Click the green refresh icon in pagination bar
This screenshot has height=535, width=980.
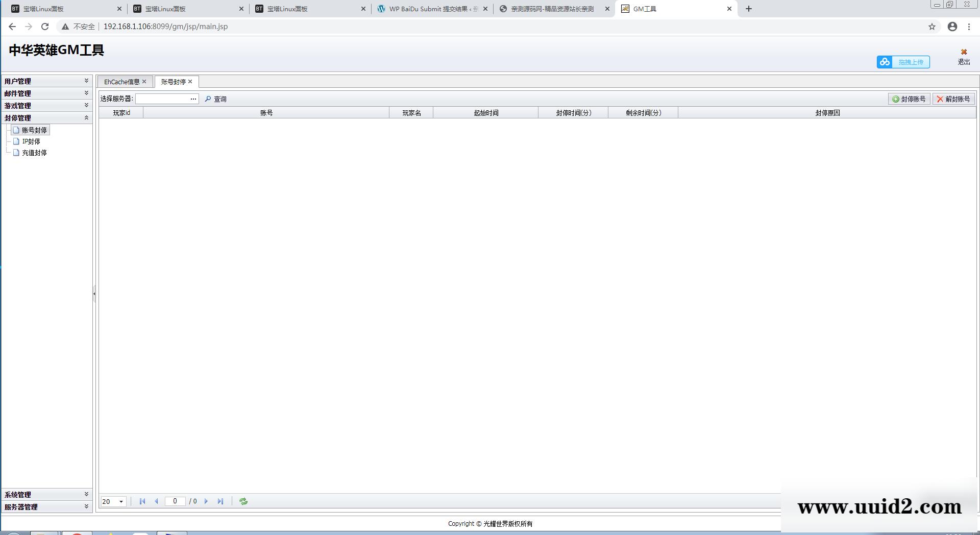coord(243,501)
